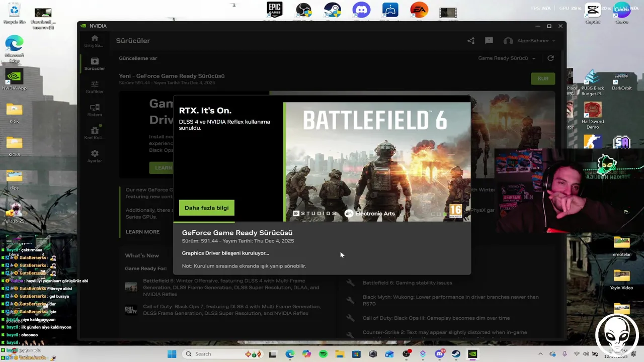644x362 pixels.
Task: Open File Explorer from the taskbar
Action: [340, 354]
